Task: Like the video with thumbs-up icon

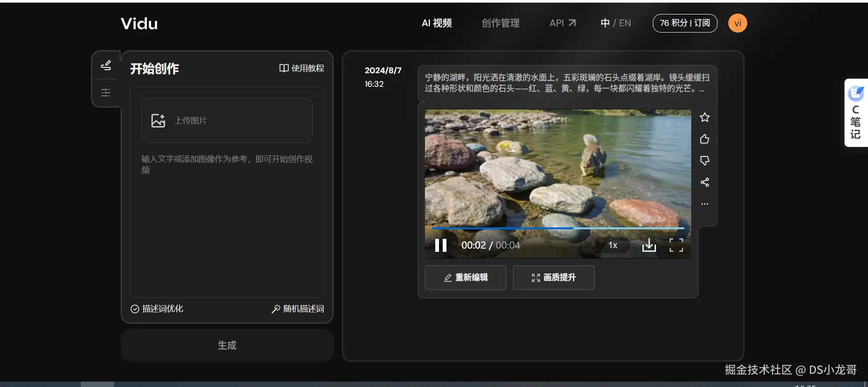Action: coord(704,139)
